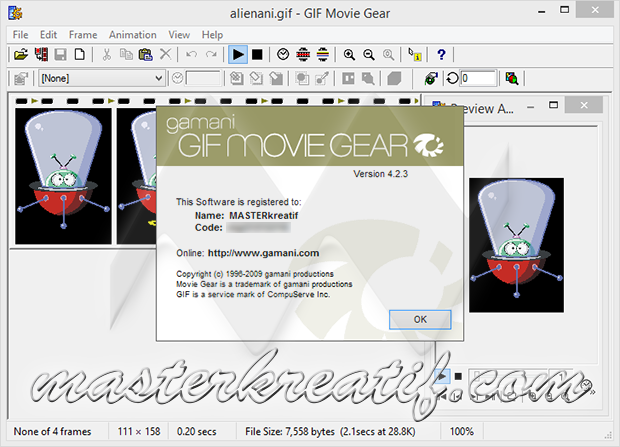The width and height of the screenshot is (620, 447).
Task: Open the File menu
Action: click(20, 35)
